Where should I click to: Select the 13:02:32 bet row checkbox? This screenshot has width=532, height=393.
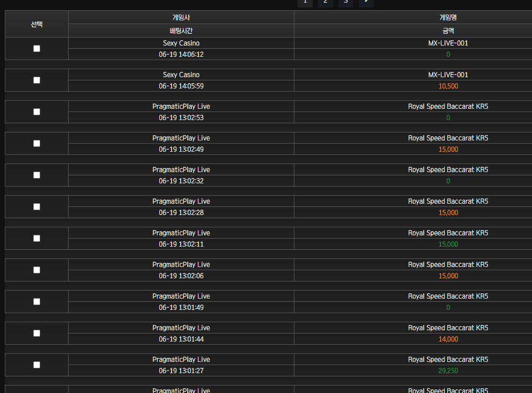(36, 175)
